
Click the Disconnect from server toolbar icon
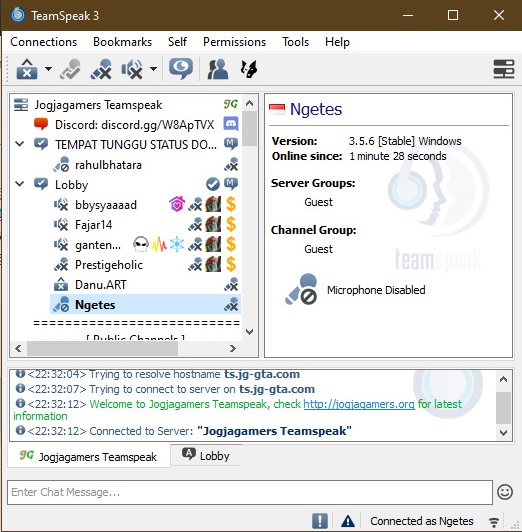[x=27, y=69]
